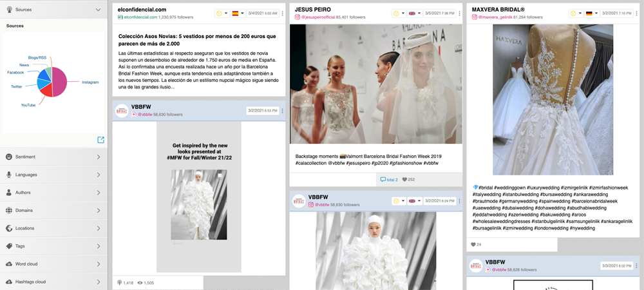
Task: Click the Domains globe icon
Action: tap(8, 210)
